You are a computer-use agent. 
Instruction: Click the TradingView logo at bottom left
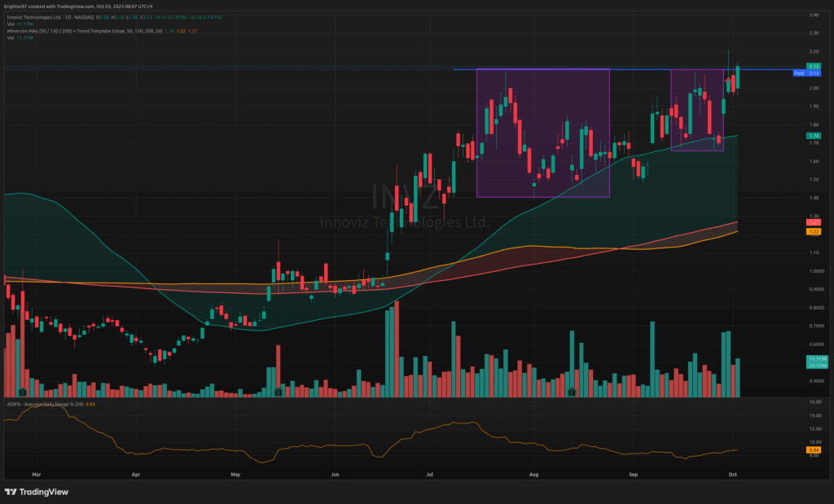tap(36, 492)
